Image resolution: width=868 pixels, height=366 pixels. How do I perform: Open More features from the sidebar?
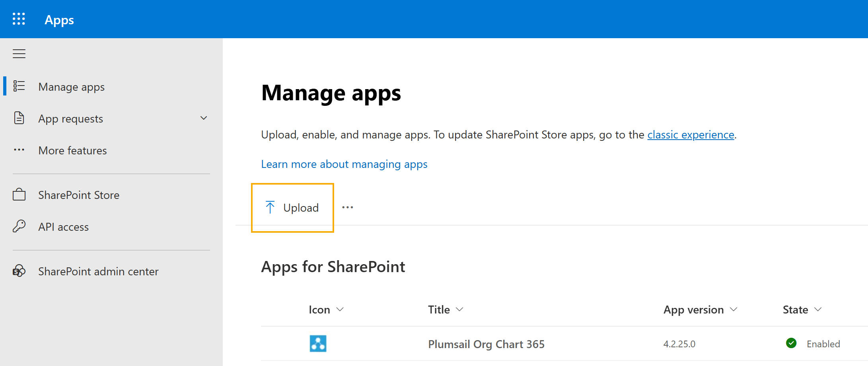(72, 150)
